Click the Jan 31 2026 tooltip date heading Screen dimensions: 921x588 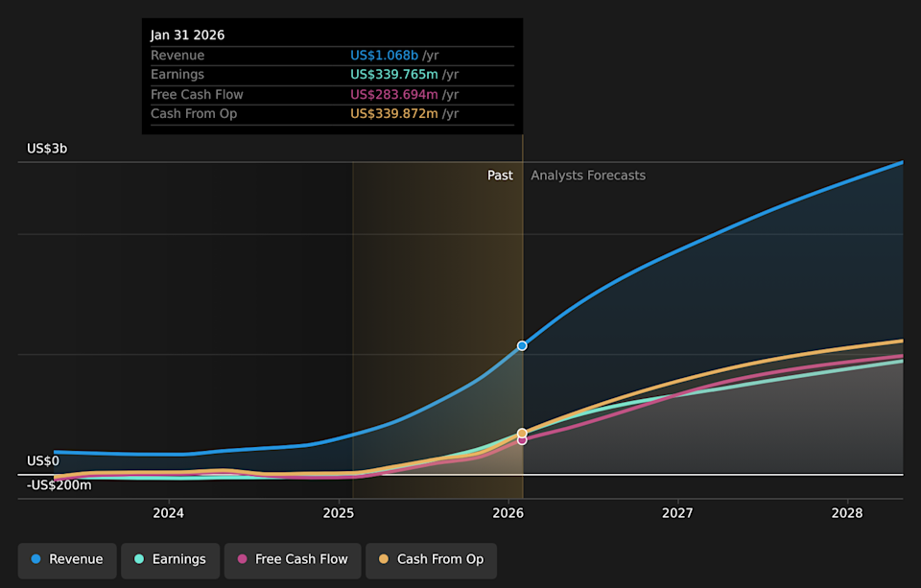click(187, 35)
